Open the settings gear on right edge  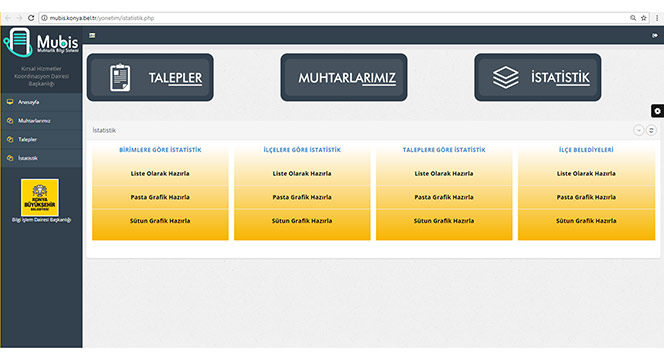point(657,111)
